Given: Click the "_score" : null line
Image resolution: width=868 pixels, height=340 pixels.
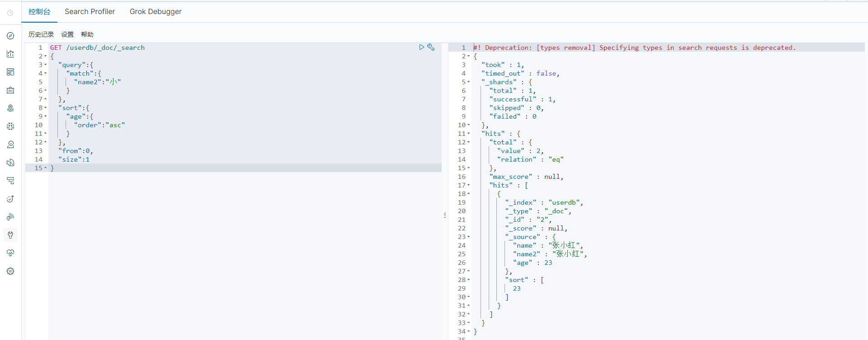Looking at the screenshot, I should coord(536,228).
